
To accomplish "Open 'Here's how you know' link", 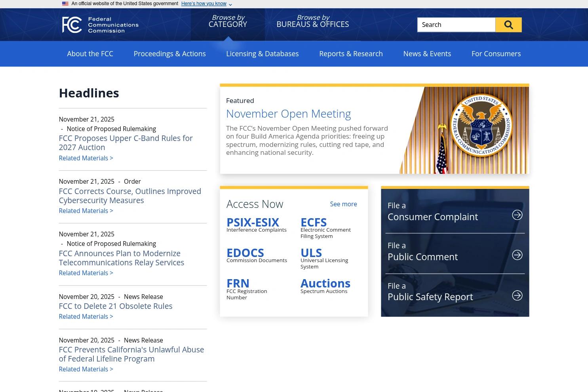I will 204,4.
